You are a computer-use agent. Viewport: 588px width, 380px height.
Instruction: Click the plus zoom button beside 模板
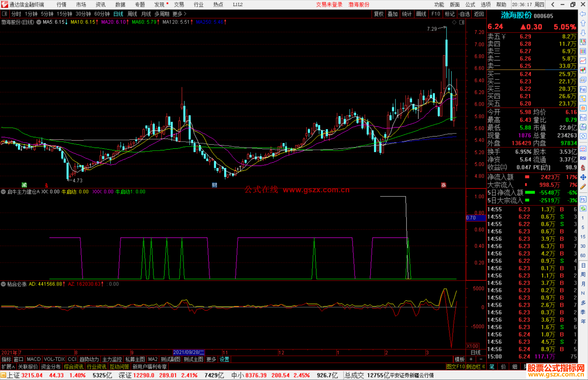tap(471, 359)
